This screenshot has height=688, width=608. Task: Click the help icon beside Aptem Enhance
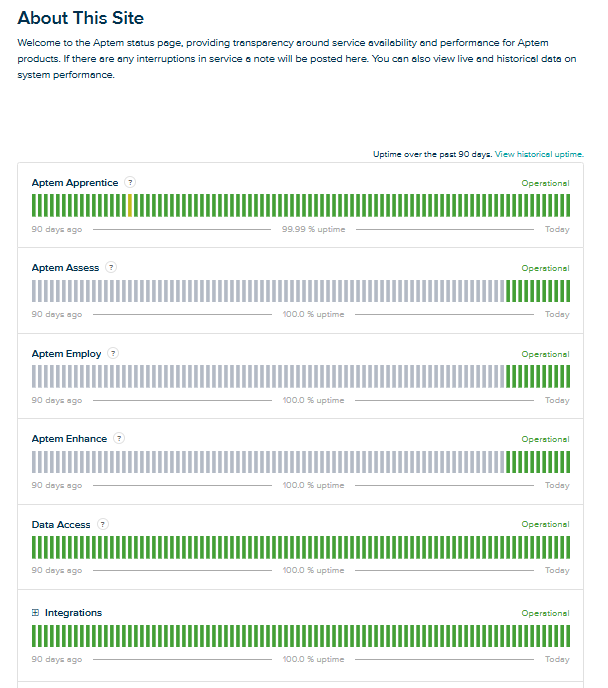tap(119, 438)
